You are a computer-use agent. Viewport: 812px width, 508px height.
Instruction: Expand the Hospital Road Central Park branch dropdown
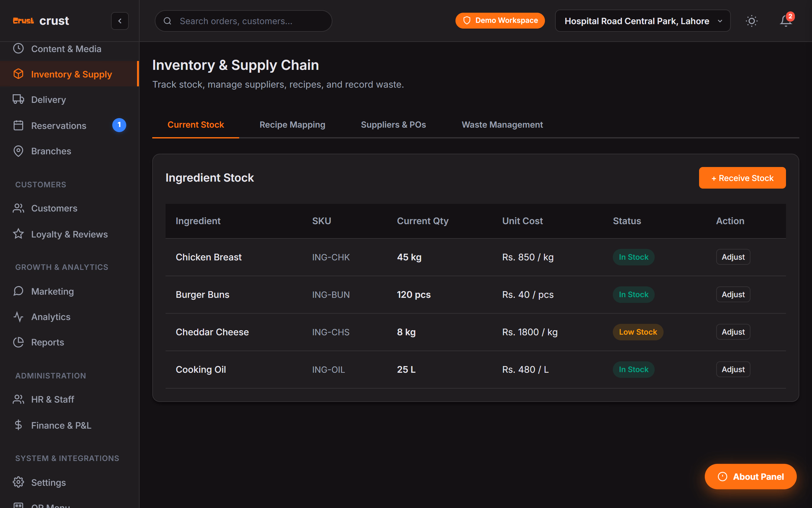(x=643, y=21)
